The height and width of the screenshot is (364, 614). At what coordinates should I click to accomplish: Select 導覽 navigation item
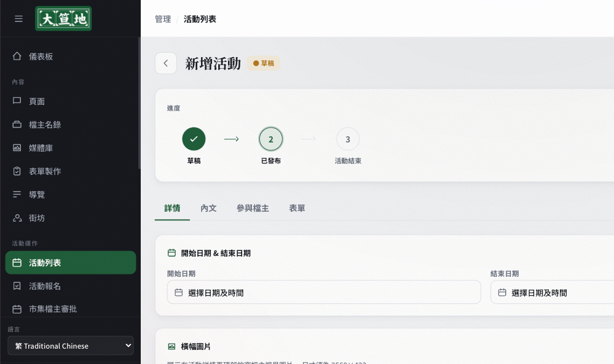(x=71, y=195)
